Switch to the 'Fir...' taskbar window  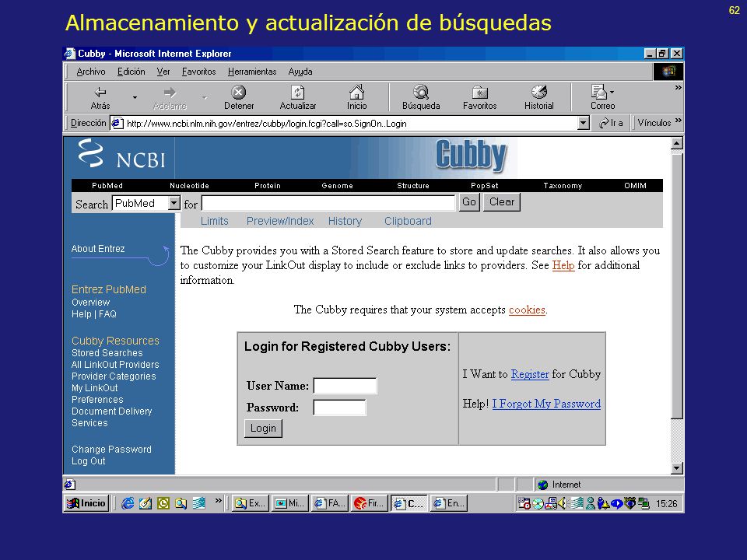[370, 503]
